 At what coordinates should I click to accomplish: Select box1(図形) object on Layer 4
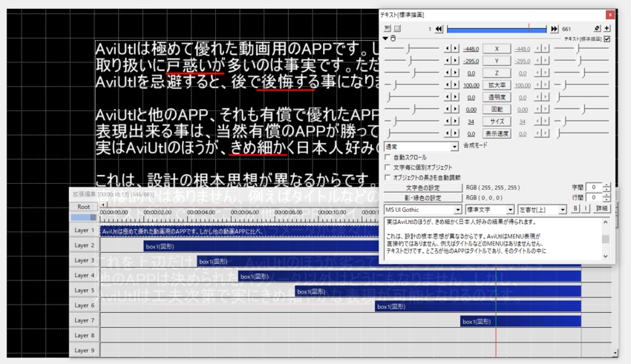[x=410, y=277]
